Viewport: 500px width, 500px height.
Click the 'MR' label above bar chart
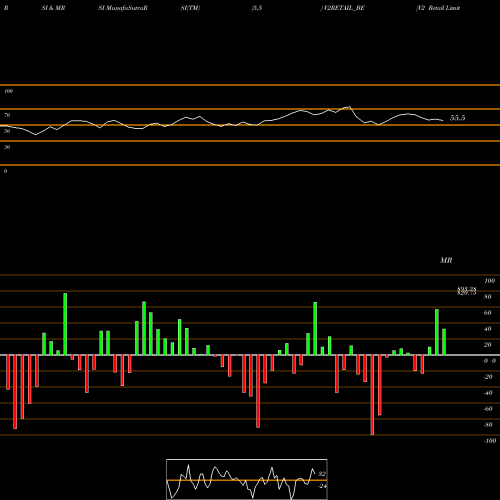click(446, 260)
